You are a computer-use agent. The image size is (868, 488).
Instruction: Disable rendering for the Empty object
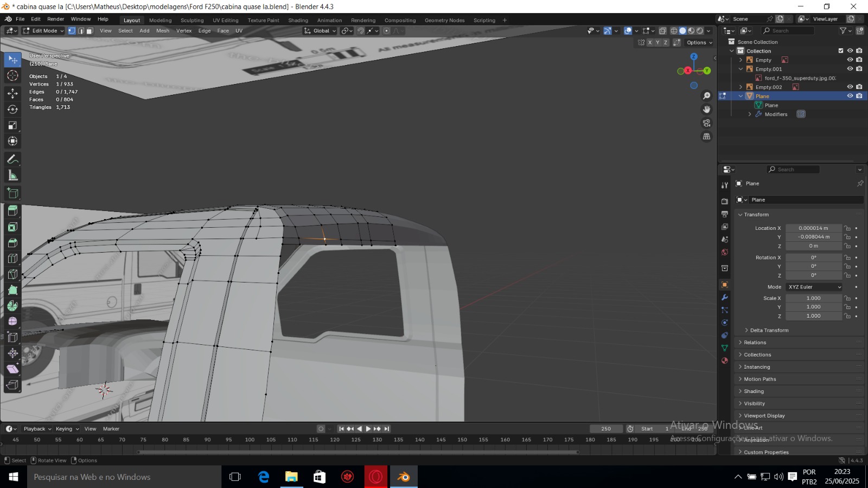tap(859, 60)
